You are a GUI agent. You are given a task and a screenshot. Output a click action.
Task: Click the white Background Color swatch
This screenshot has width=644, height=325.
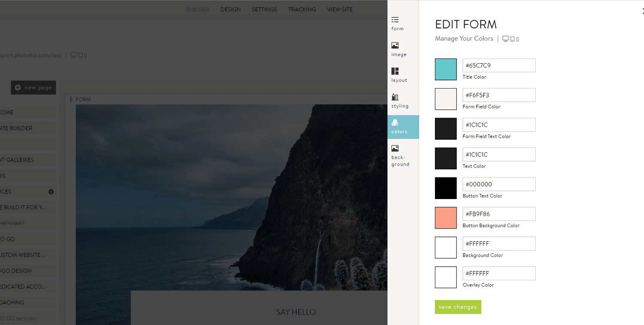coord(445,248)
